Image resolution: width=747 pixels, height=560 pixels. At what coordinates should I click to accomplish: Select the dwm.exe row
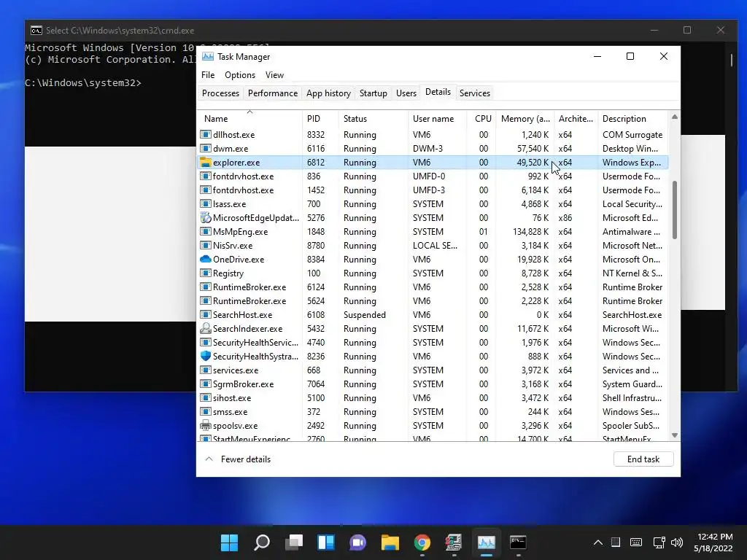pyautogui.click(x=433, y=149)
